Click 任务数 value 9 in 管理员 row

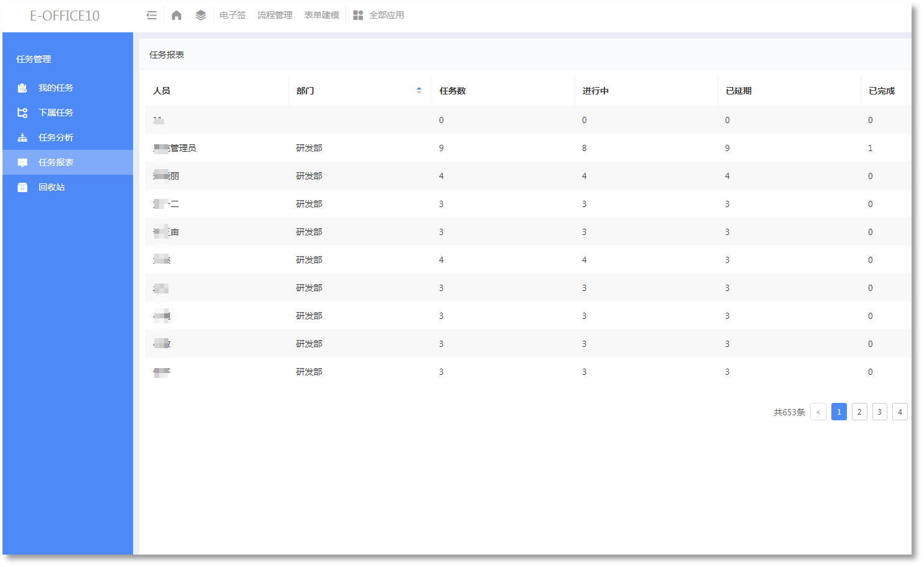click(x=441, y=148)
